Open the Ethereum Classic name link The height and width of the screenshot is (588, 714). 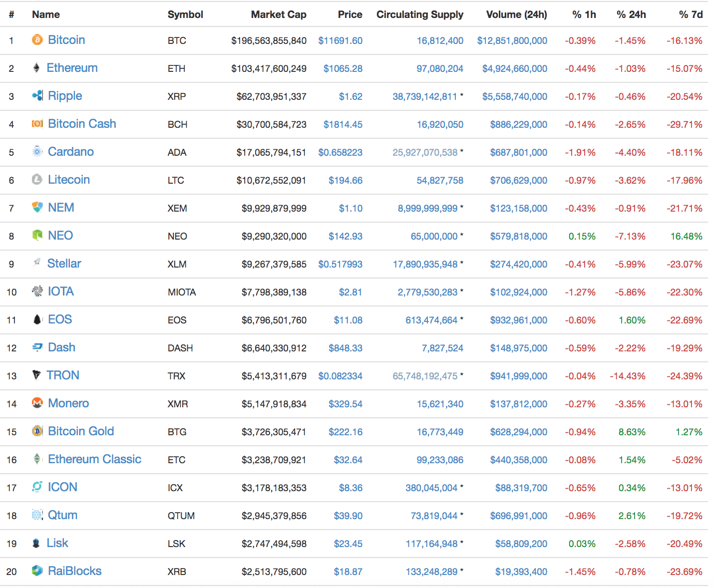[x=95, y=459]
